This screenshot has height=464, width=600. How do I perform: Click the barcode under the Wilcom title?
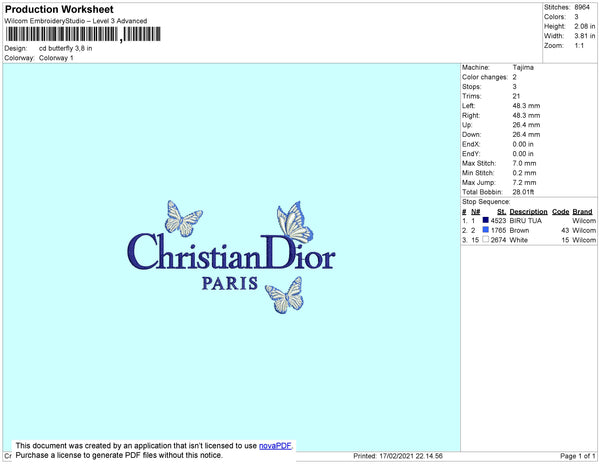point(83,34)
